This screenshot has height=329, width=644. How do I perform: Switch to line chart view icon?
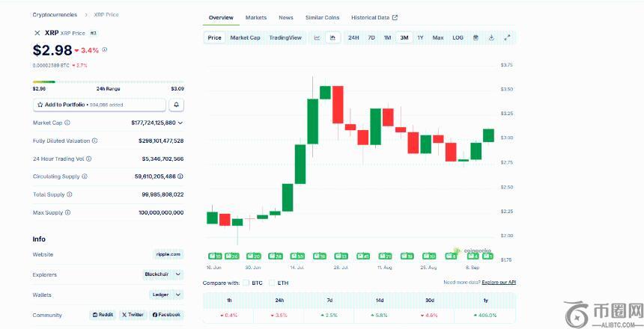[317, 37]
